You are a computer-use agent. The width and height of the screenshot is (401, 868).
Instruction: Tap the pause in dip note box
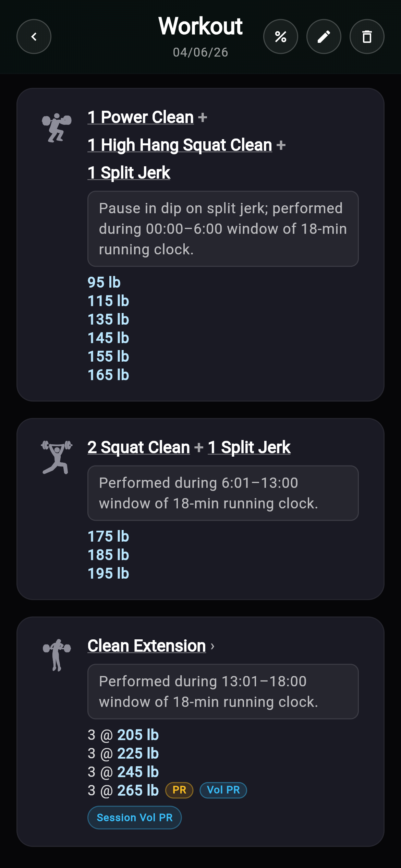(x=223, y=229)
